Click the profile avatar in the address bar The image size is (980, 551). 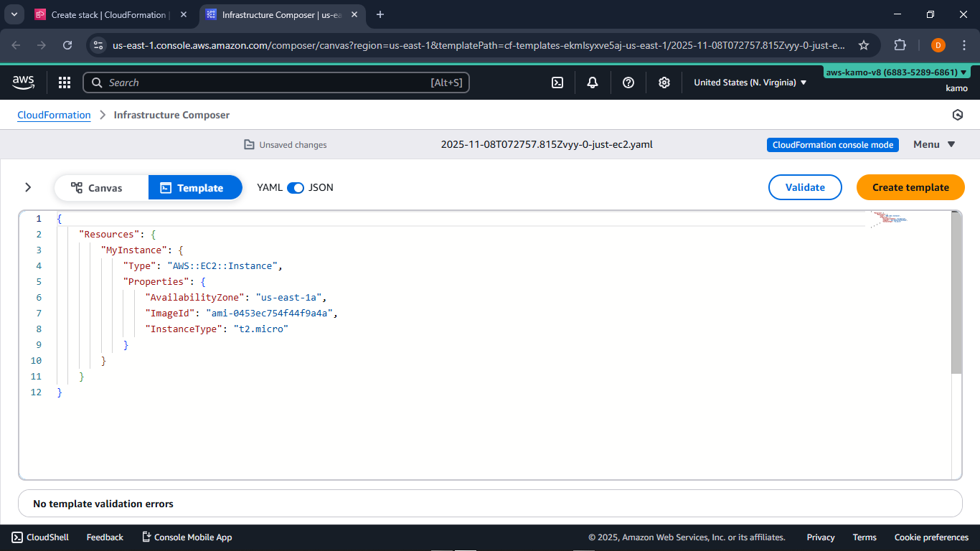(938, 44)
